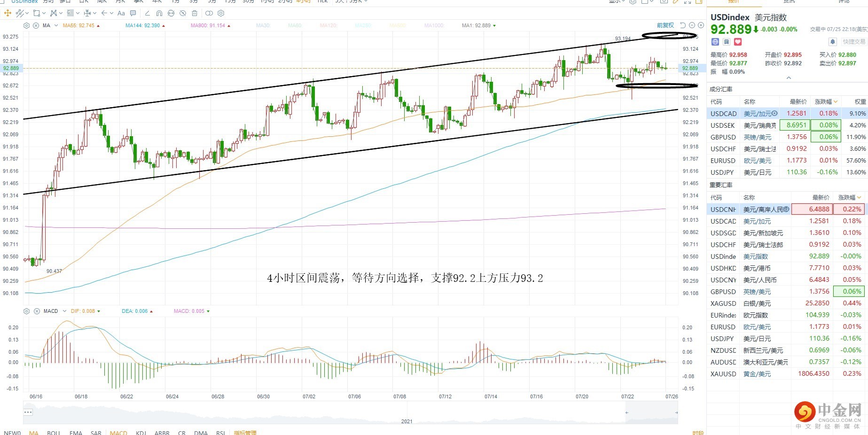Toggle MA900 moving average line
Image resolution: width=868 pixels, height=435 pixels.
click(211, 25)
